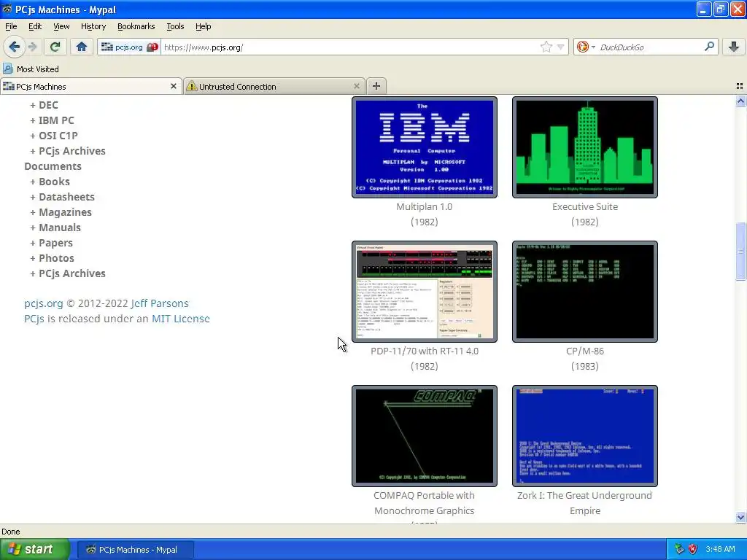Open the COMPAQ Portable thumbnail
The height and width of the screenshot is (560, 747).
425,436
